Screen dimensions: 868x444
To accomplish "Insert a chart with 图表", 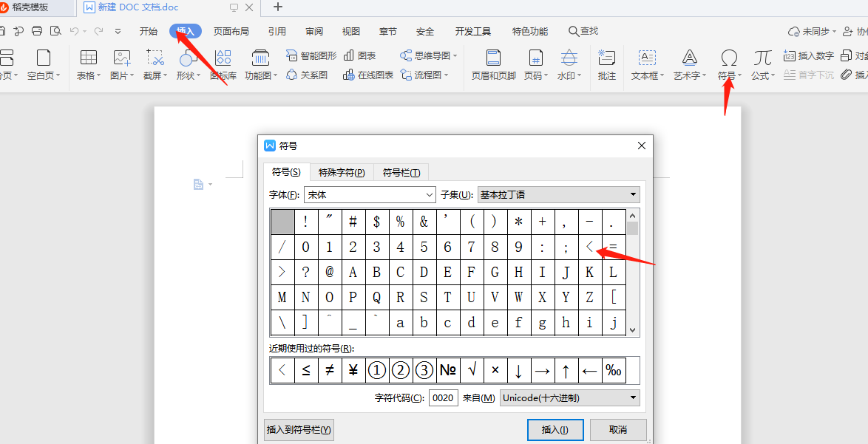I will (x=362, y=55).
